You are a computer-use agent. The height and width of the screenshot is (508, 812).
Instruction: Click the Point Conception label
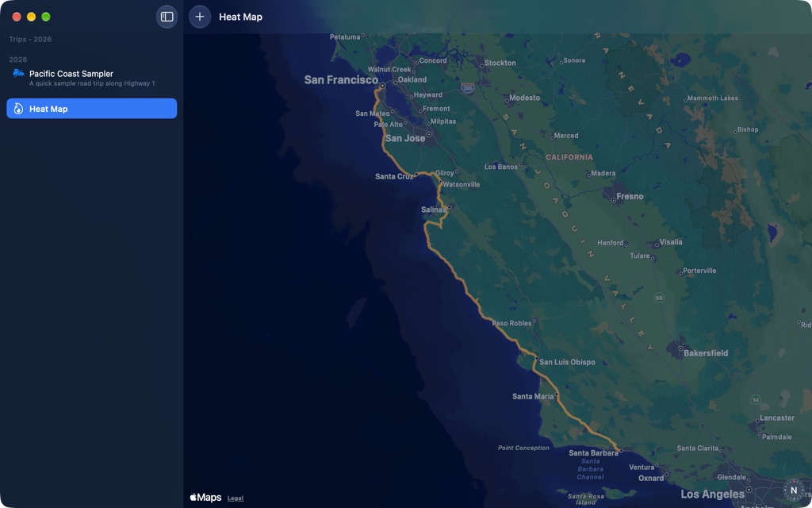coord(523,448)
